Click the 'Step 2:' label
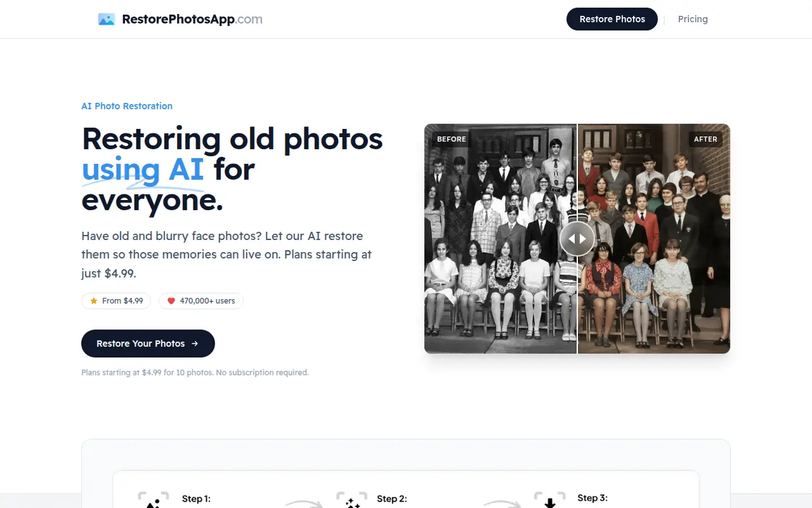Screen dimensions: 812x508 [392, 498]
